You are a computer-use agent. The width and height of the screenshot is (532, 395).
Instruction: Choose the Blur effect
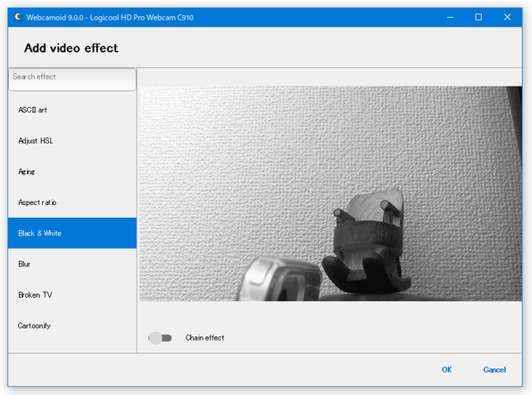(x=72, y=264)
